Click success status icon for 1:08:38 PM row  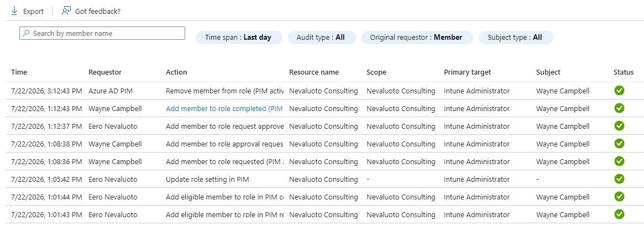[619, 144]
